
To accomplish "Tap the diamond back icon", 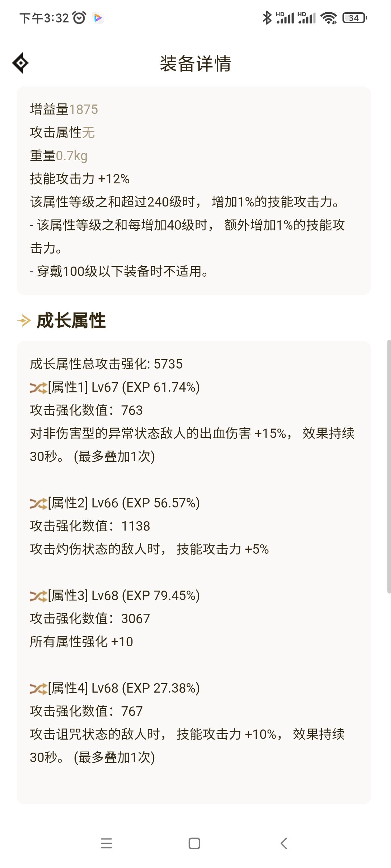I will 21,63.
